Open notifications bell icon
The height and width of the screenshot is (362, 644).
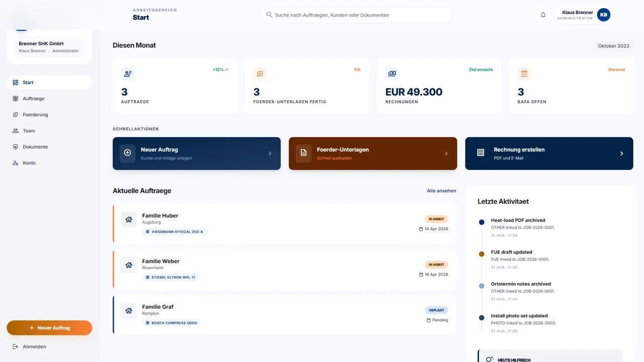pyautogui.click(x=543, y=15)
